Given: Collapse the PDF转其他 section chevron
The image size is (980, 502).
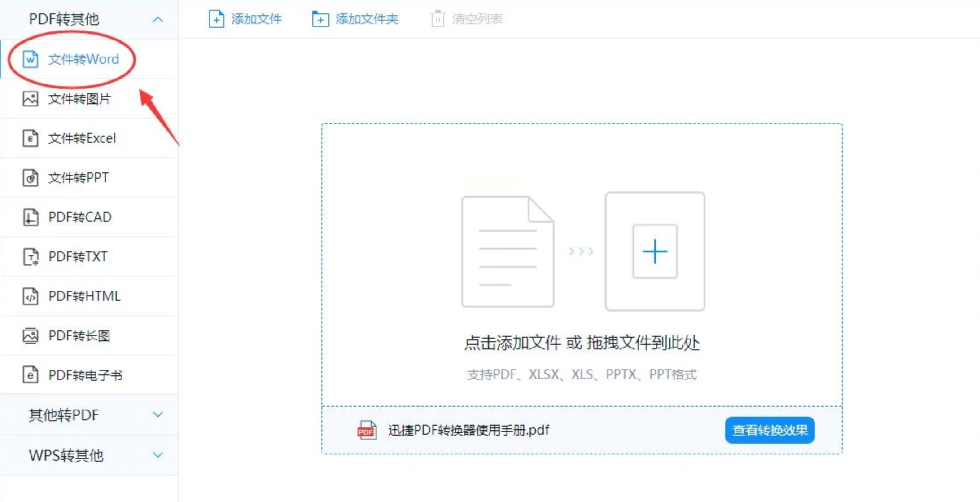Looking at the screenshot, I should [x=157, y=19].
